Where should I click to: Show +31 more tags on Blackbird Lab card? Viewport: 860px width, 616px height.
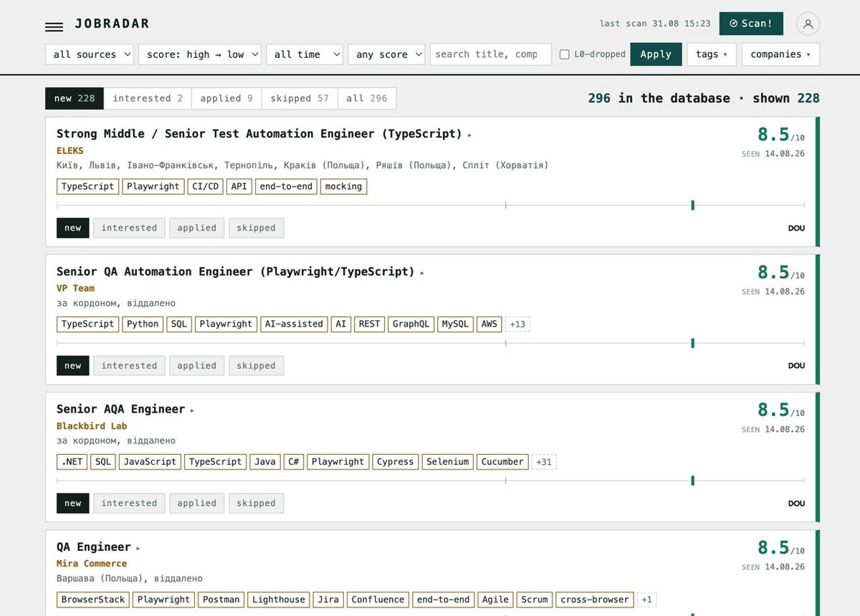(x=544, y=462)
